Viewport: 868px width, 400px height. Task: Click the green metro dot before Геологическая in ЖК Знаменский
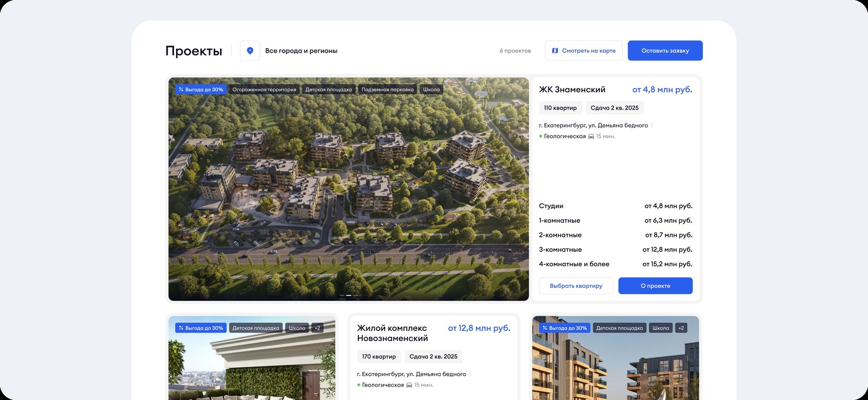pyautogui.click(x=541, y=136)
